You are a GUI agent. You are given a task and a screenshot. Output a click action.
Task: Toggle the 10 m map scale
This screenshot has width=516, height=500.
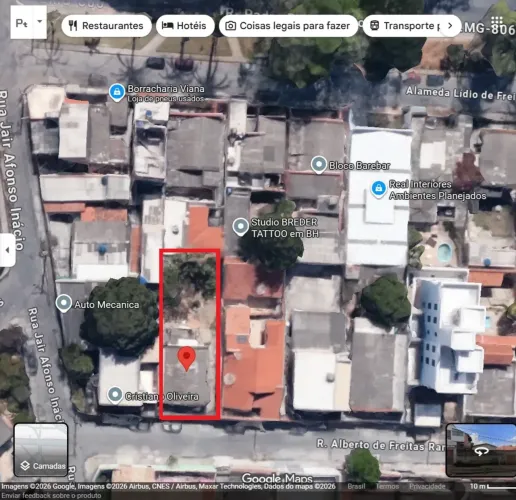(492, 486)
